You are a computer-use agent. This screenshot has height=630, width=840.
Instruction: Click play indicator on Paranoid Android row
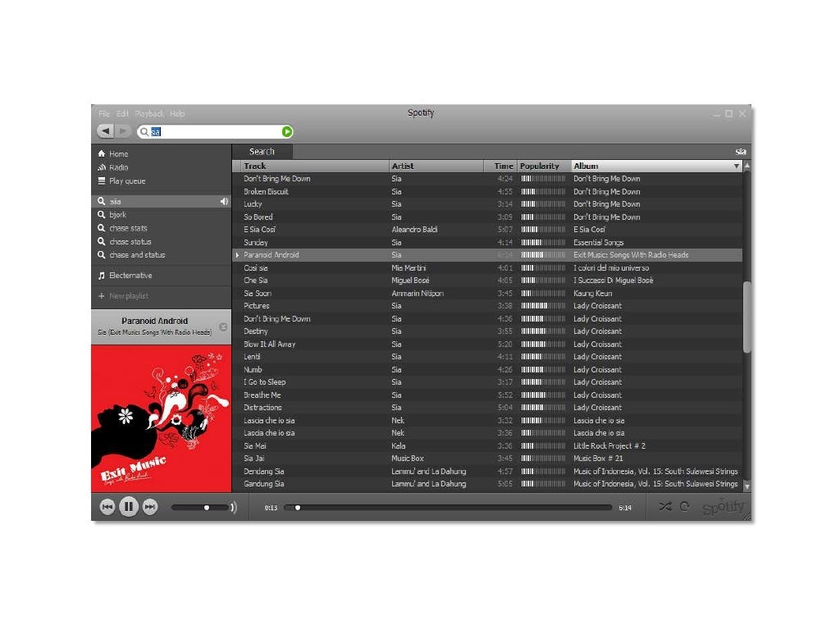[237, 255]
